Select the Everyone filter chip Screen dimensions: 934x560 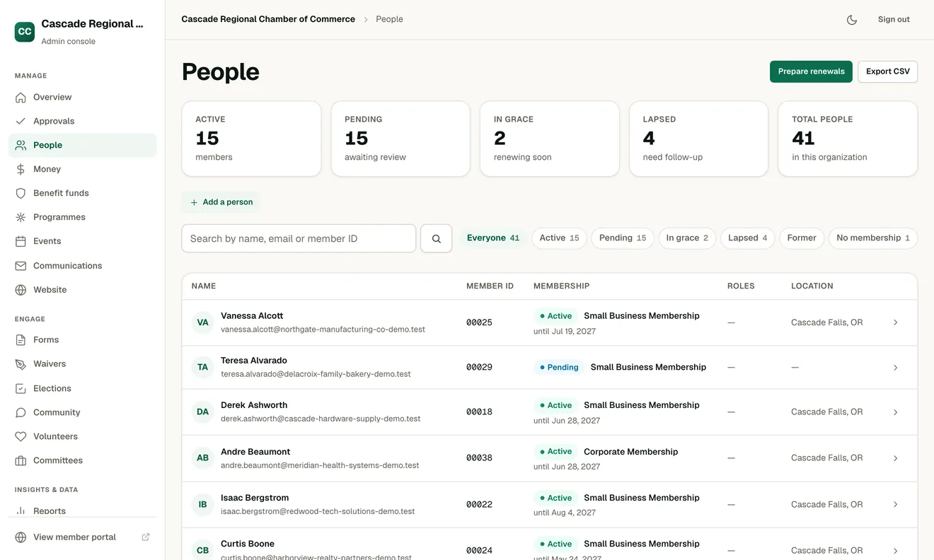[x=493, y=238]
